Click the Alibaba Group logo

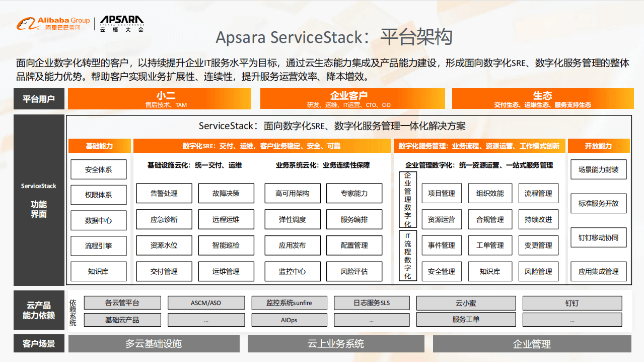pos(53,23)
